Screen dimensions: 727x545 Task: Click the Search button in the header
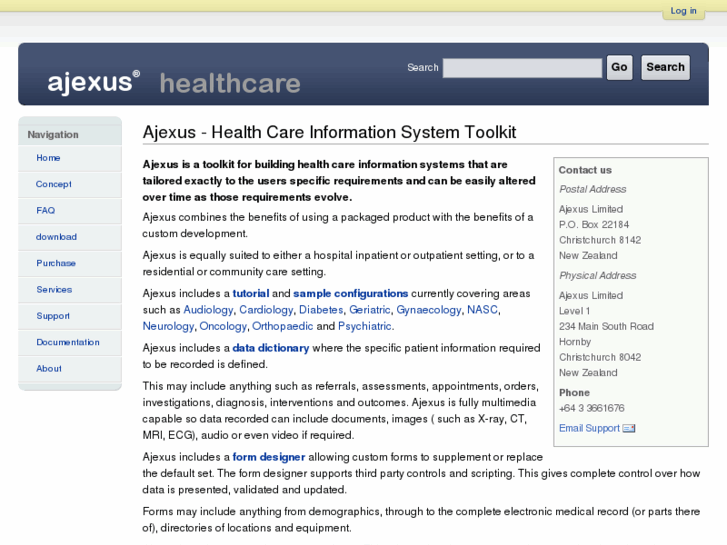(665, 67)
